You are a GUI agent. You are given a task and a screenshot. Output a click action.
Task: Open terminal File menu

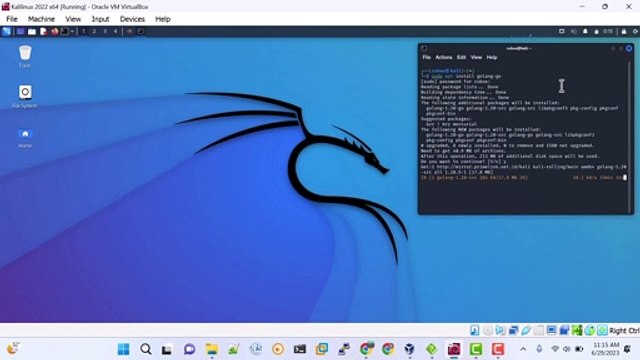point(427,58)
